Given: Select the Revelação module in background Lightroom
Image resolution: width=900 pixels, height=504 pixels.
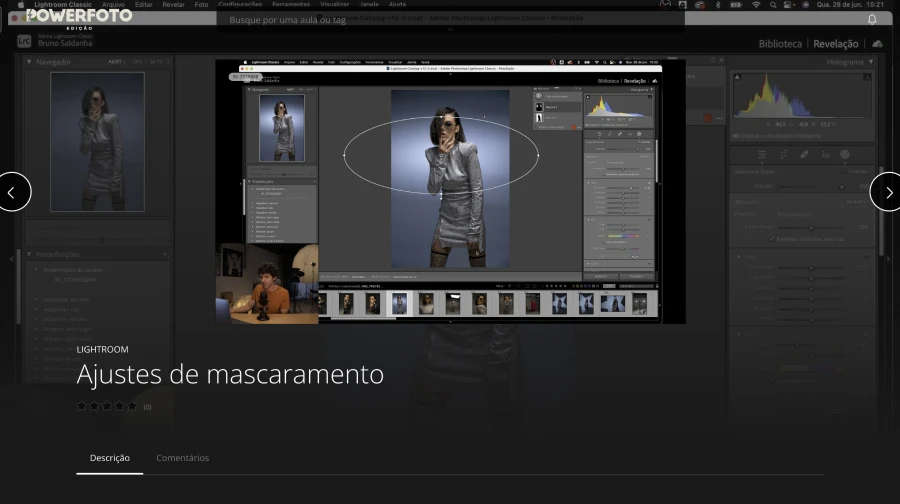Looking at the screenshot, I should pos(836,44).
